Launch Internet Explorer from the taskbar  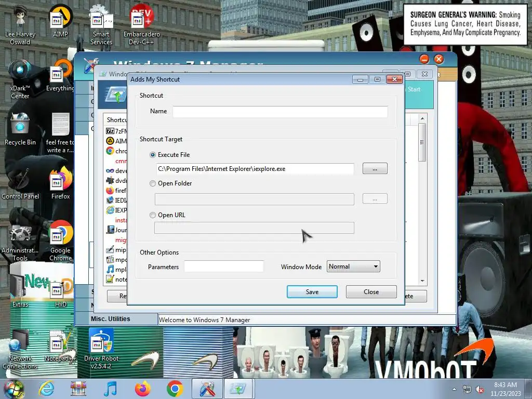pos(46,389)
